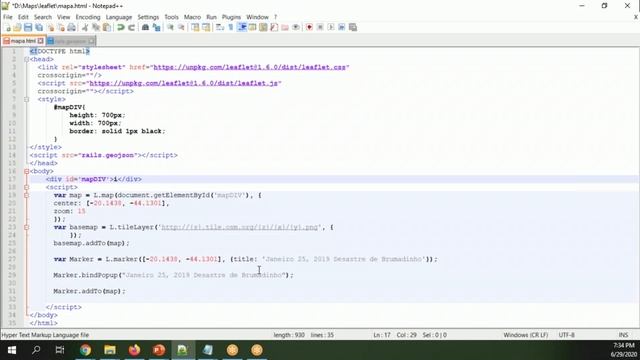
Task: Click Windows (CR LF) in status bar
Action: pos(525,335)
